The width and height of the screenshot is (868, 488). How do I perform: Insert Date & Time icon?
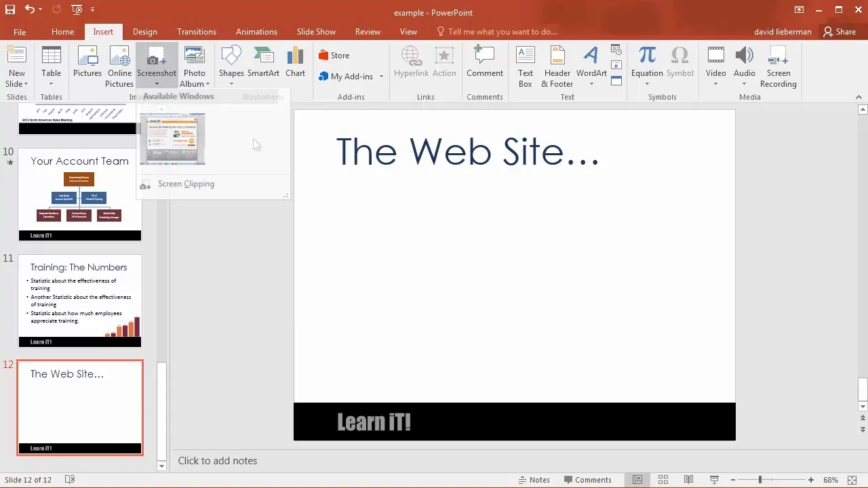click(x=616, y=50)
